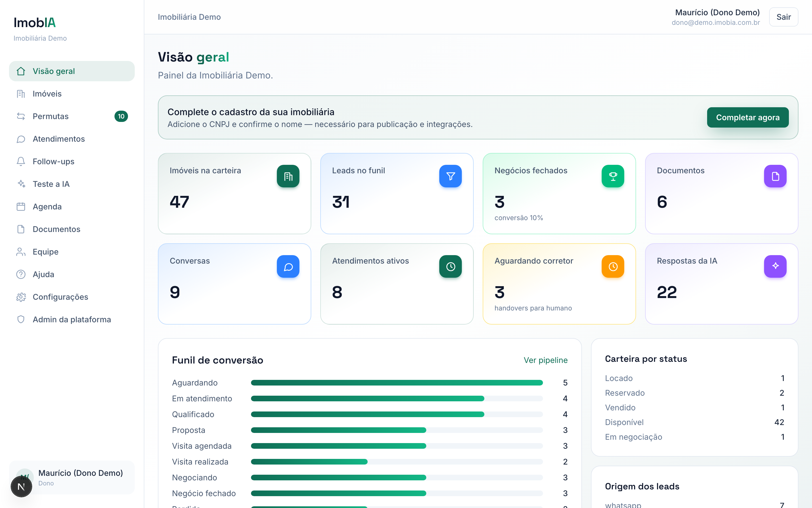812x508 pixels.
Task: Click the Permutas badge showing 10
Action: pyautogui.click(x=121, y=116)
